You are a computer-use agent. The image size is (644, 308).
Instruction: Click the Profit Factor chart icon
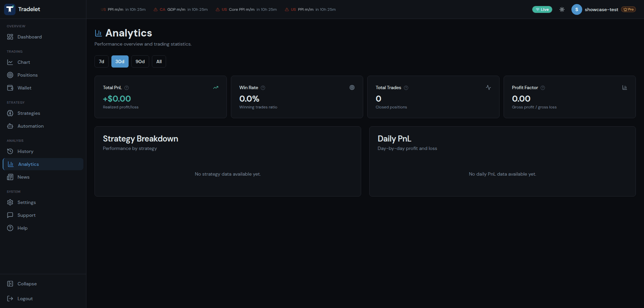pos(624,87)
